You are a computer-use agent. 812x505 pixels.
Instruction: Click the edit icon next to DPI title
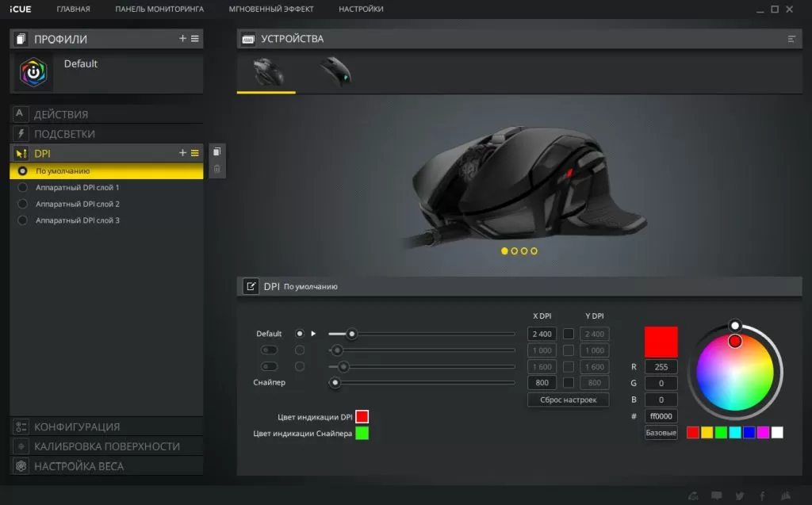click(251, 286)
